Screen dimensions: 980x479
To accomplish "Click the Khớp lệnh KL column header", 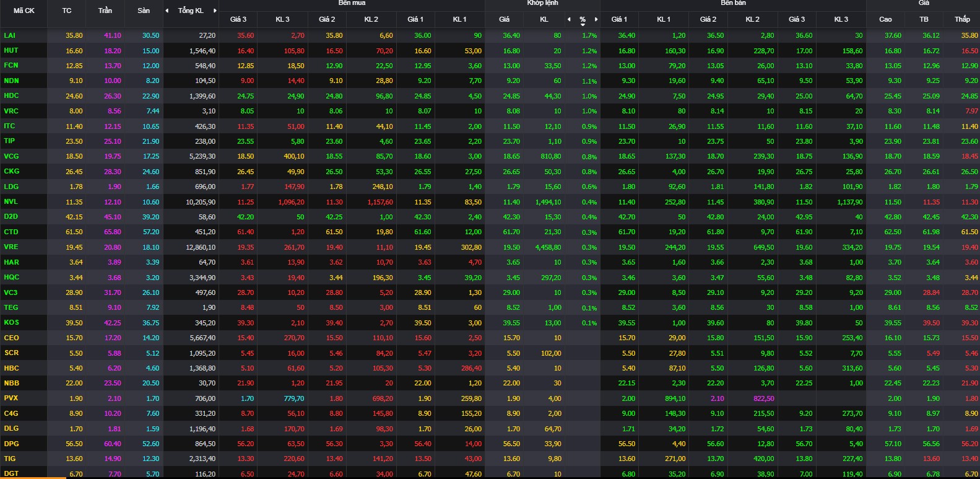I will click(544, 19).
